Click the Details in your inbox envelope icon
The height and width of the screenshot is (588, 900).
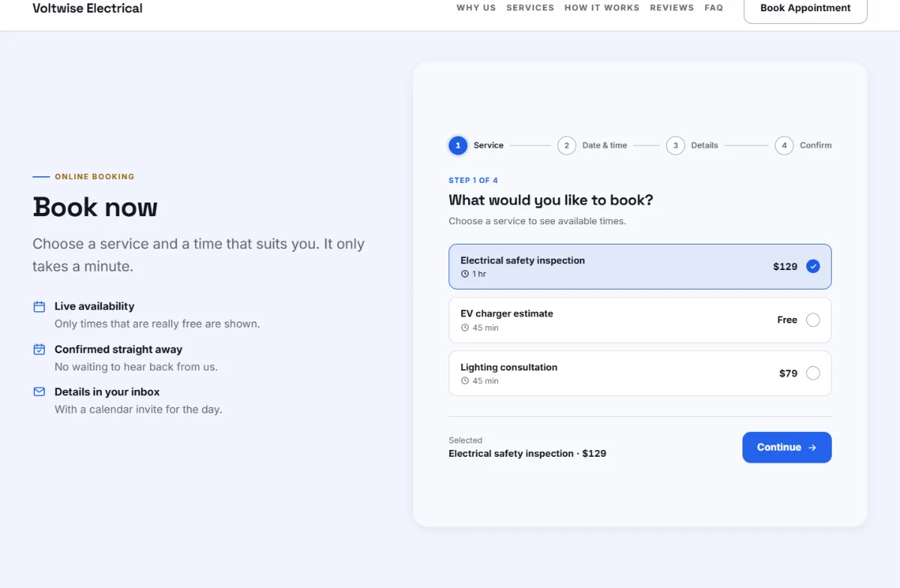[x=39, y=391]
